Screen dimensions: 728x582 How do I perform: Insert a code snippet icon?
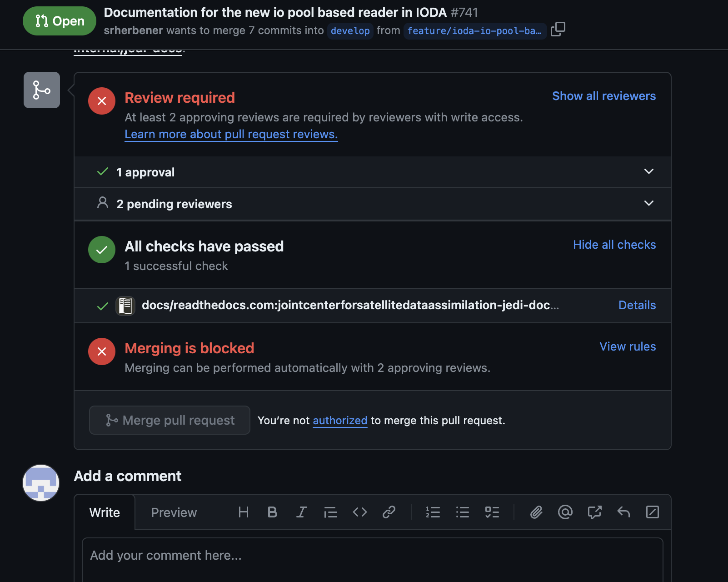coord(359,512)
